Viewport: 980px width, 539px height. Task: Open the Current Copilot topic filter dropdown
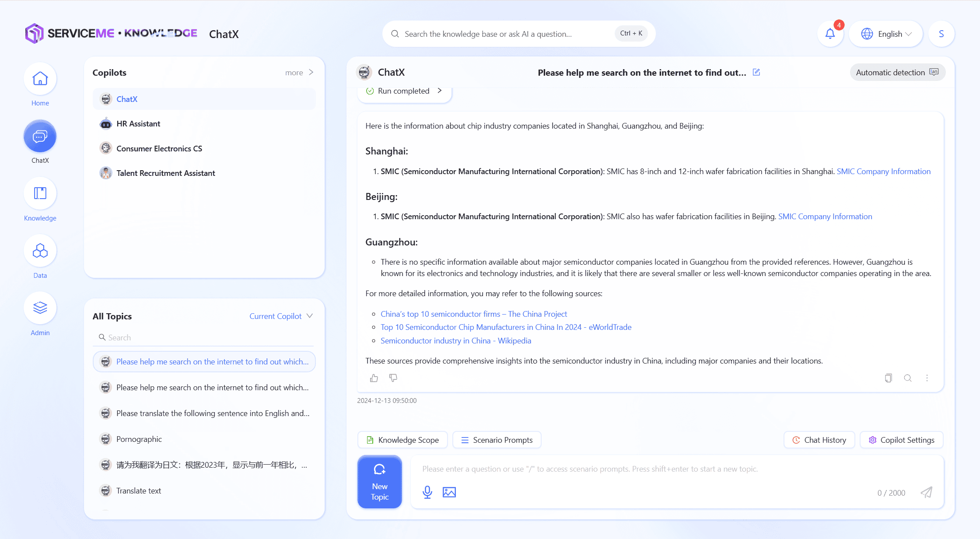pos(281,316)
